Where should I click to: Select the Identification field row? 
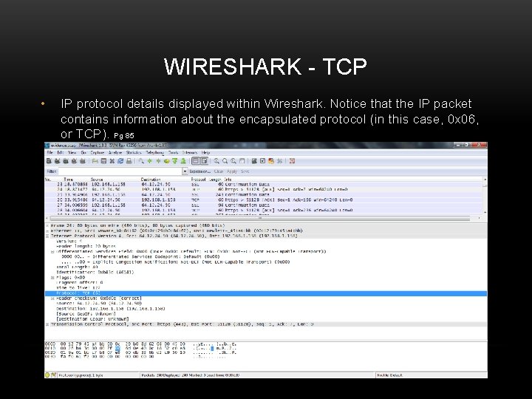tap(95, 272)
